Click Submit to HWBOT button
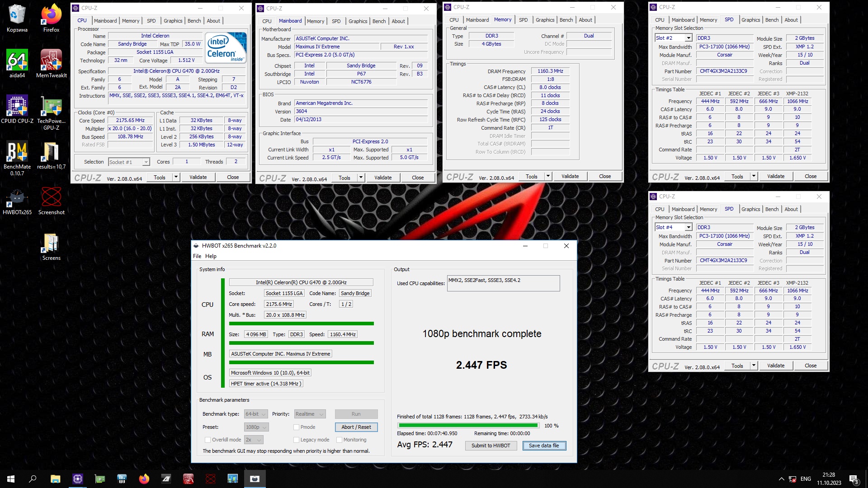868x488 pixels. [491, 446]
